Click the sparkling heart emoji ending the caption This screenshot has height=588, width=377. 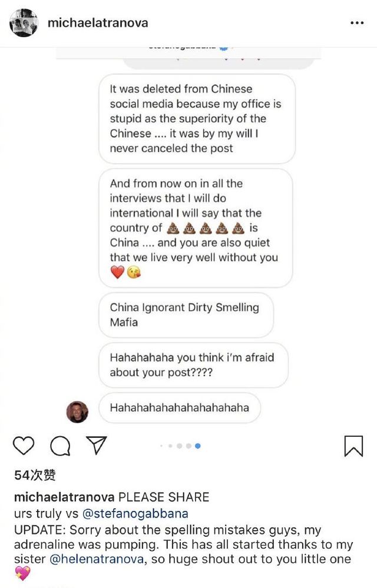click(22, 573)
